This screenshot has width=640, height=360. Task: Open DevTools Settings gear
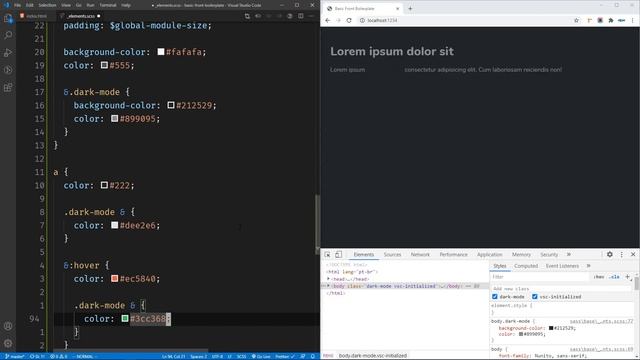point(610,254)
